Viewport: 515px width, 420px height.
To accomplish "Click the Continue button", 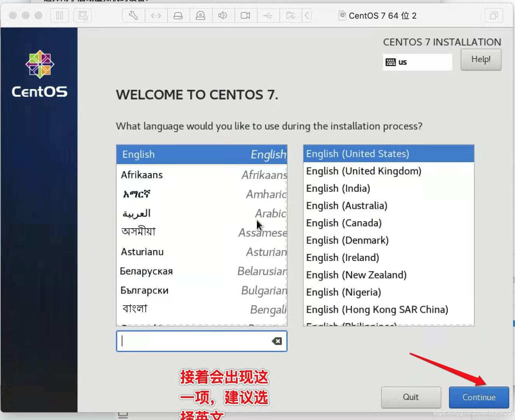I will tap(479, 397).
